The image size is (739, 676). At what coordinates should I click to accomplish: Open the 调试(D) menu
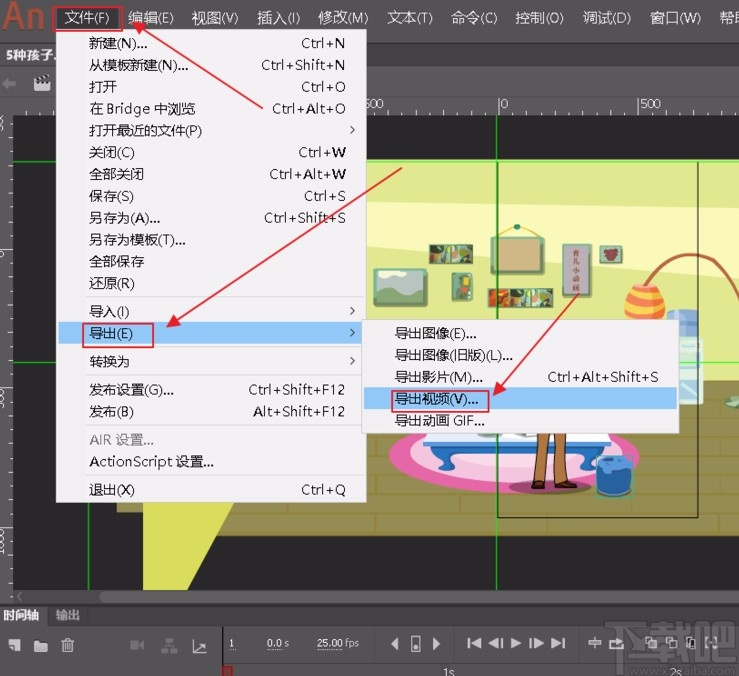[607, 18]
